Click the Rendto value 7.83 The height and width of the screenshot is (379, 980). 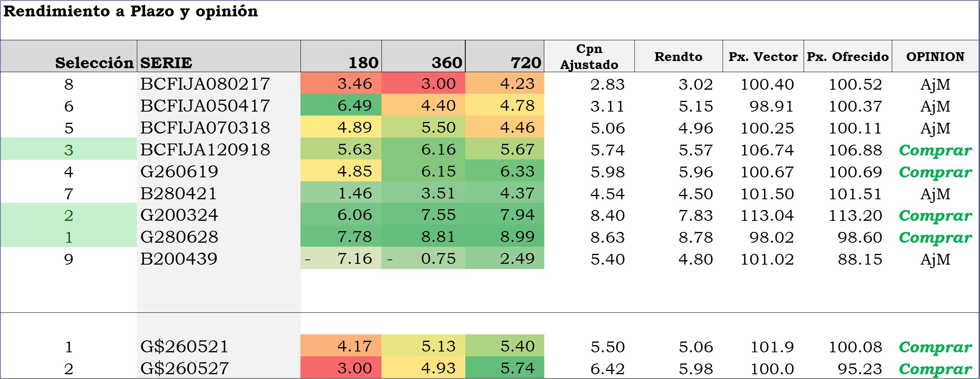point(695,215)
